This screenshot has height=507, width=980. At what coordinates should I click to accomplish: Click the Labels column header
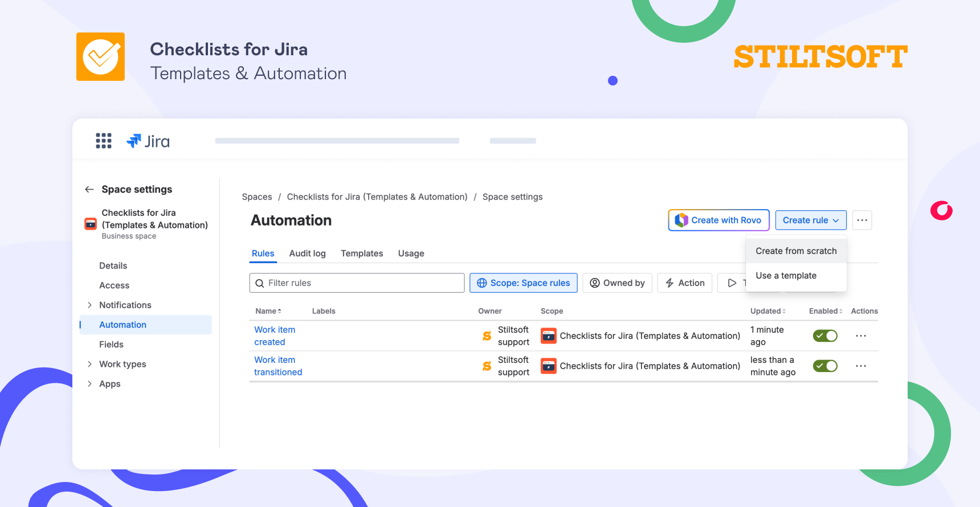(324, 311)
